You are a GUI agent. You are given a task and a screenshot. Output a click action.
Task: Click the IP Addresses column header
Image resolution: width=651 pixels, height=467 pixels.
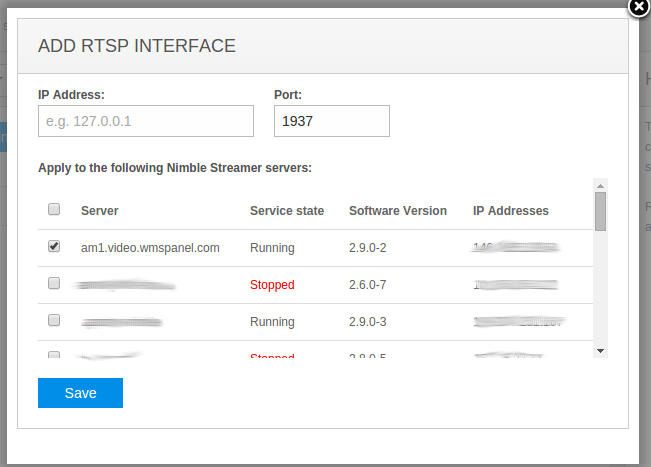tap(510, 211)
